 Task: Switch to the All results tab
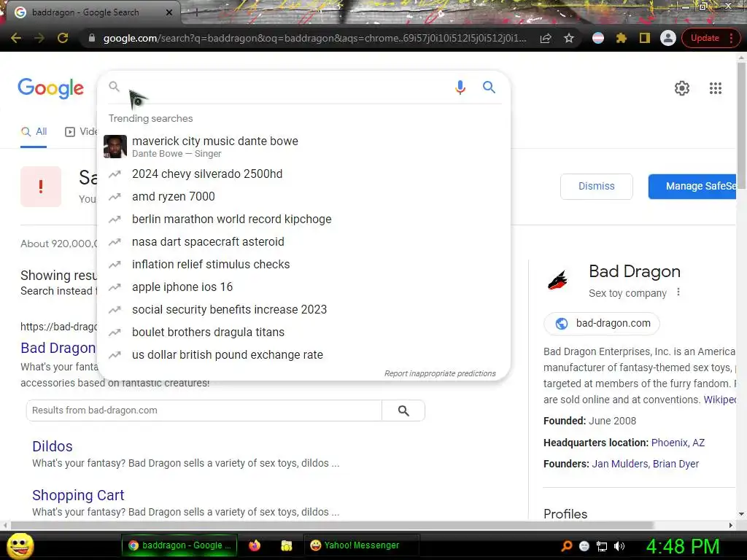[34, 132]
